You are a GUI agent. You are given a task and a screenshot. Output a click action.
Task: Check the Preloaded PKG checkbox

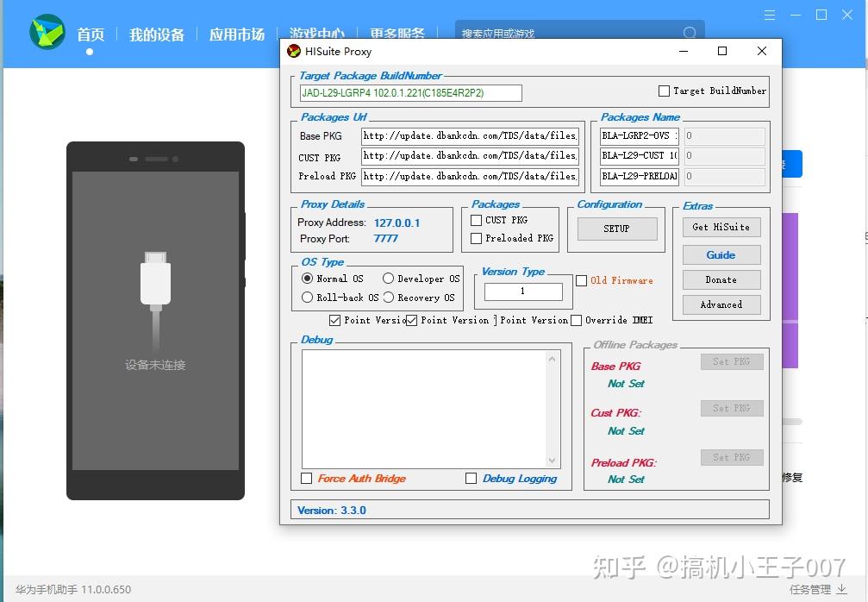coord(477,238)
